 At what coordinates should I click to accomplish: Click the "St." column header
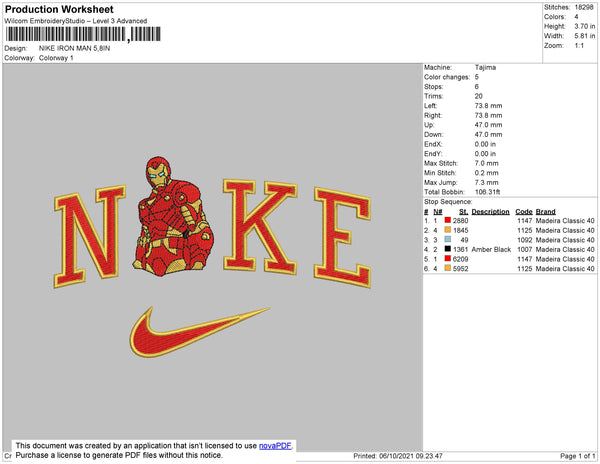pos(463,212)
